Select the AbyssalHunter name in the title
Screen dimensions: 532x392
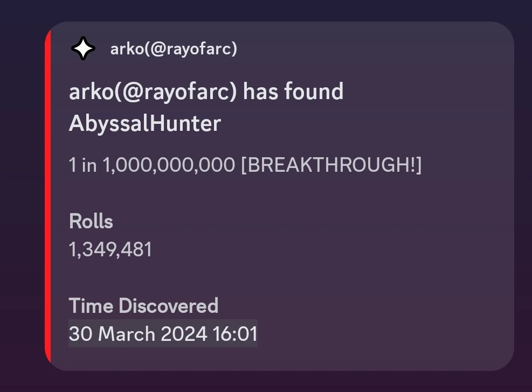pyautogui.click(x=145, y=123)
